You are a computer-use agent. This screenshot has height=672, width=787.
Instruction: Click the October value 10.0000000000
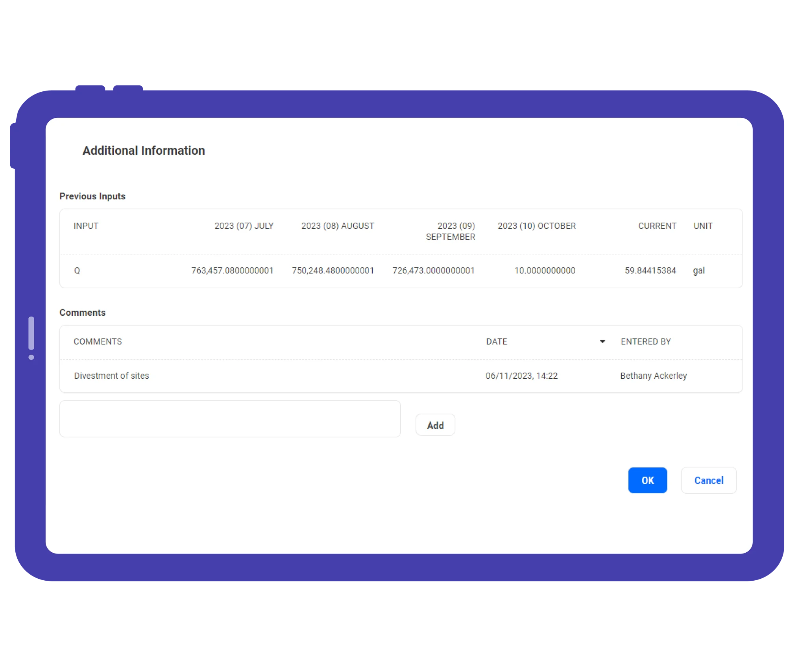pos(545,271)
